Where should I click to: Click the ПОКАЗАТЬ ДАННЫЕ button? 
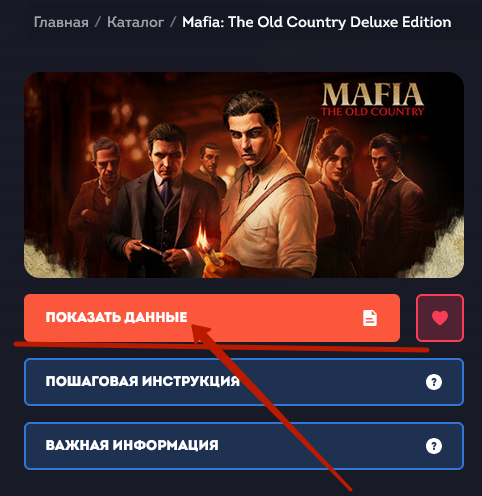212,318
